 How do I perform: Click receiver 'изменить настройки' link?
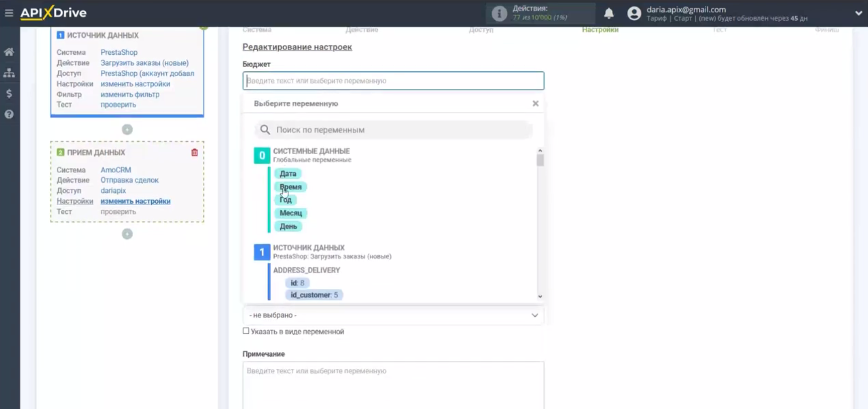tap(136, 201)
